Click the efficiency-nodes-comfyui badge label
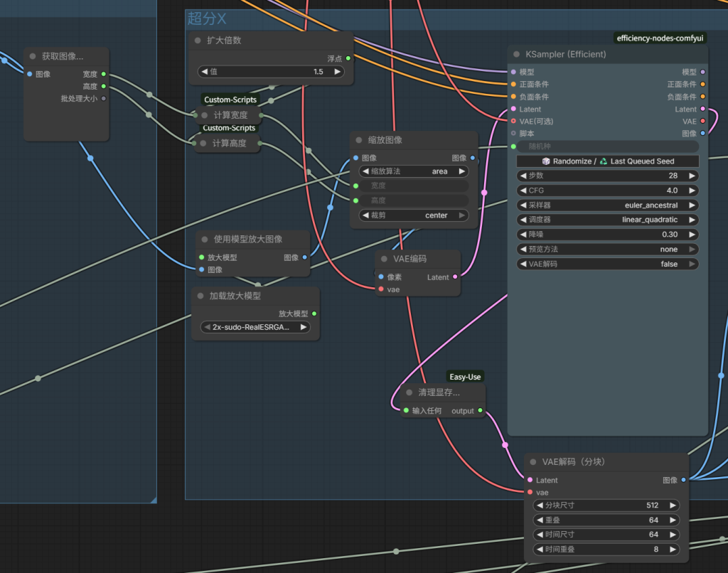The image size is (728, 573). click(x=660, y=38)
